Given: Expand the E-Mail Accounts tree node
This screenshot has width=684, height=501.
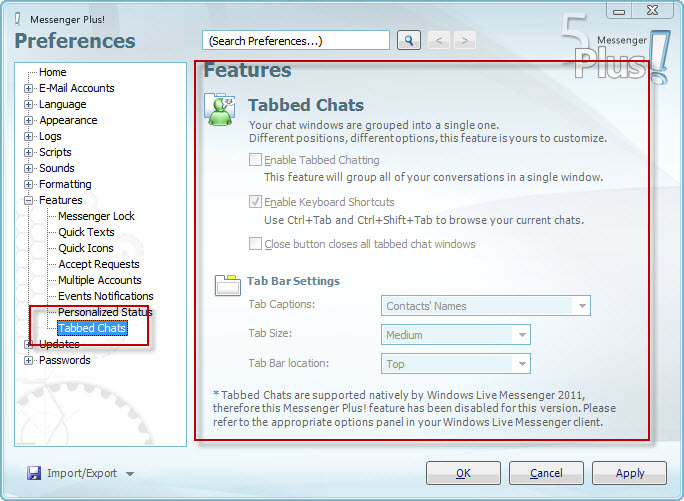Looking at the screenshot, I should (29, 88).
